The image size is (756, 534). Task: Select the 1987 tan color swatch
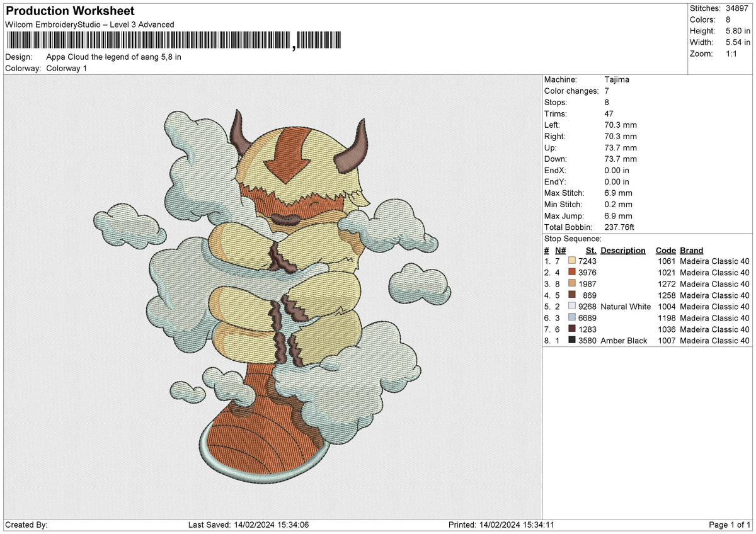coord(572,283)
